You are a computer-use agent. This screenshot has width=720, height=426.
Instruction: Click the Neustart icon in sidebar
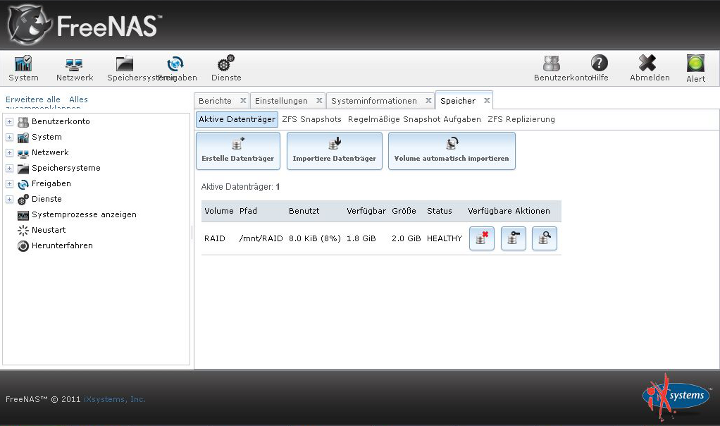click(23, 230)
